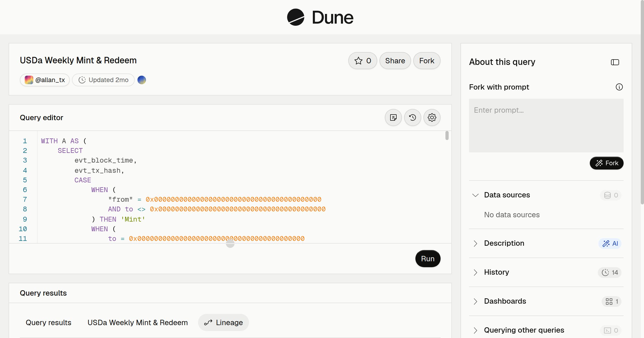Click the query title heading
644x338 pixels.
click(x=78, y=60)
